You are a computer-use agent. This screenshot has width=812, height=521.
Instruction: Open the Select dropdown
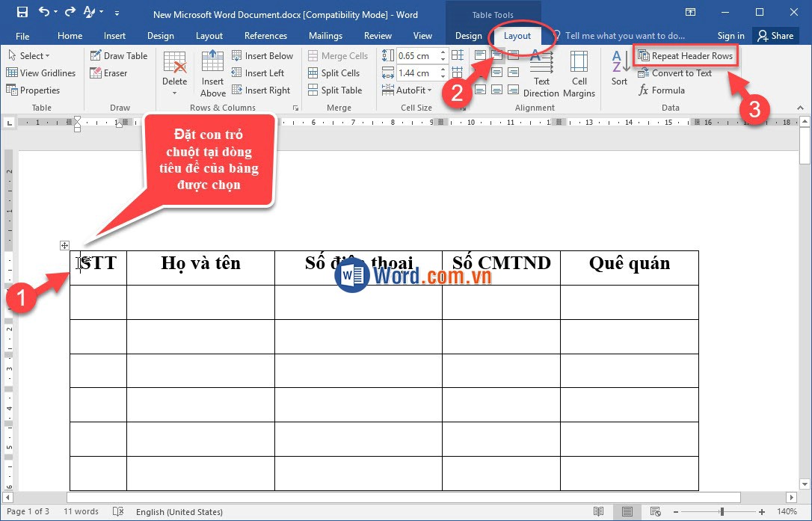click(31, 55)
